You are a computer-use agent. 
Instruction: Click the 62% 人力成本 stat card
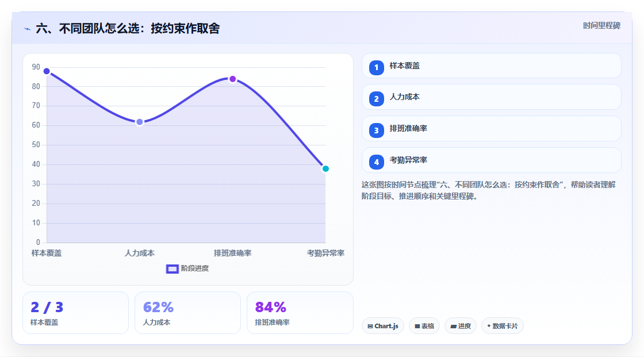pyautogui.click(x=187, y=313)
